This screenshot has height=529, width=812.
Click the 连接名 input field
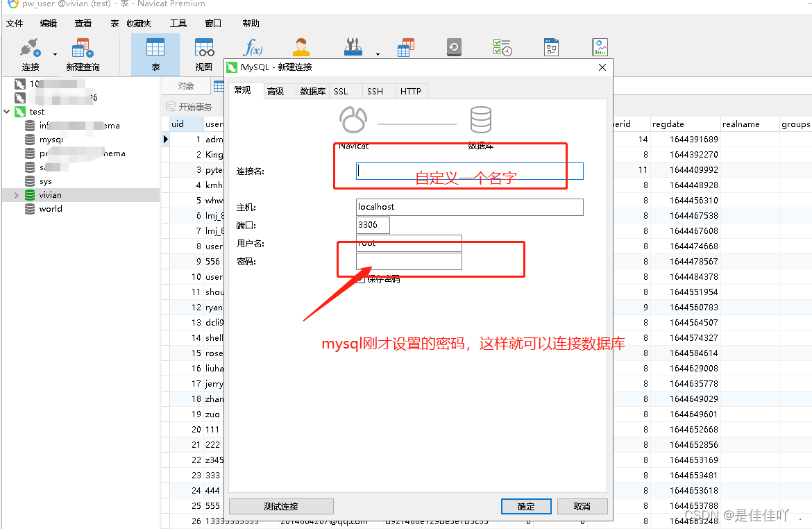(x=470, y=171)
